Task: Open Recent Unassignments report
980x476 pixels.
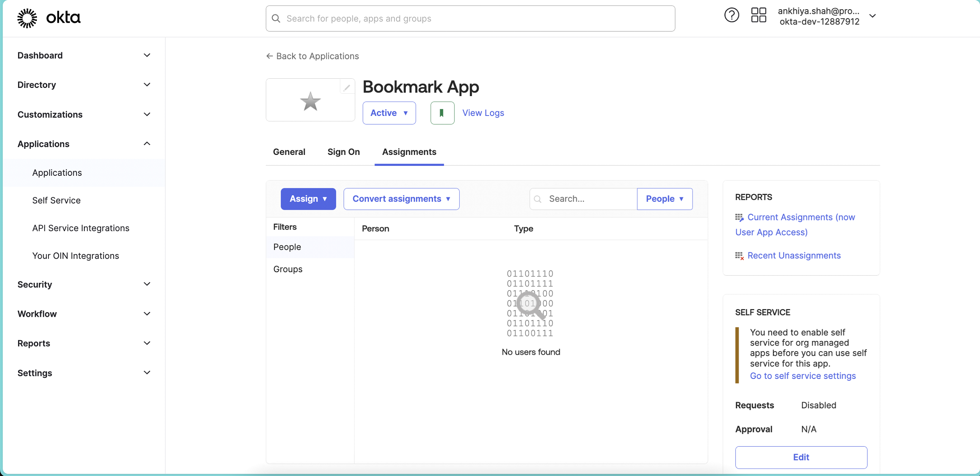Action: pos(794,256)
